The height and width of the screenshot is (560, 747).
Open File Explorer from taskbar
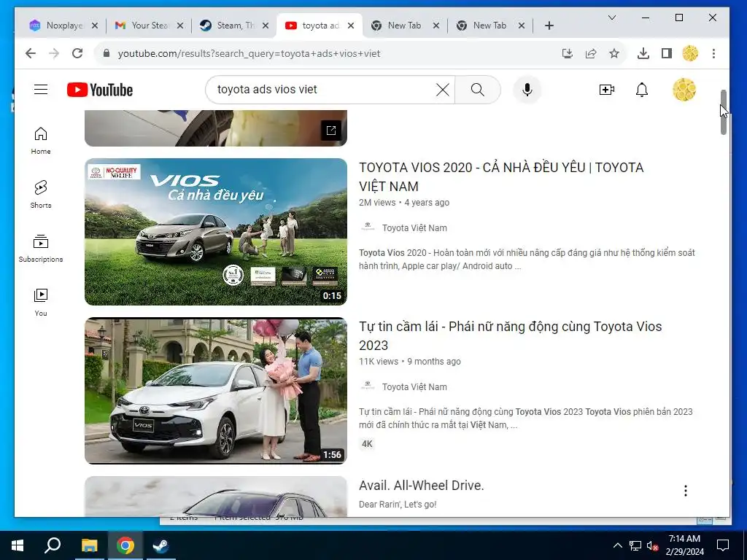(x=89, y=545)
